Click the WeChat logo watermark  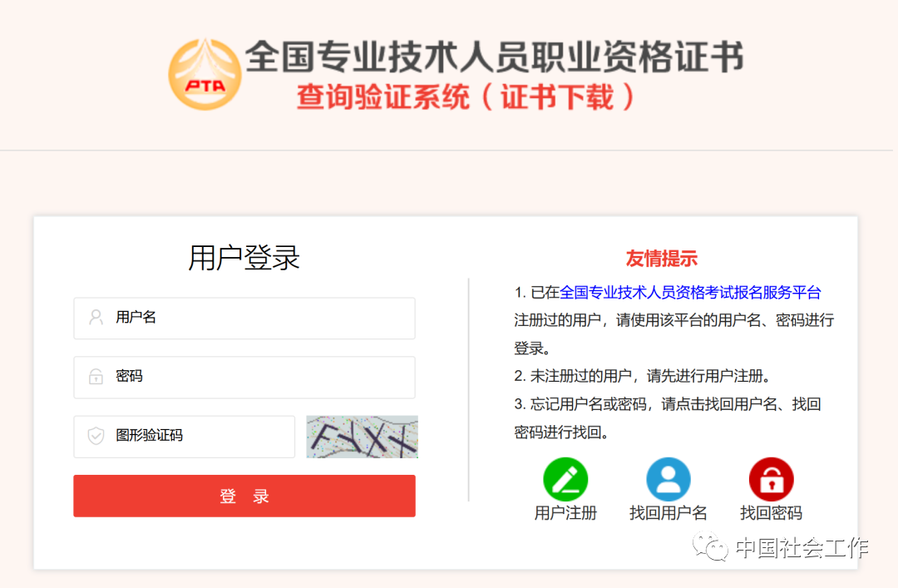click(710, 546)
